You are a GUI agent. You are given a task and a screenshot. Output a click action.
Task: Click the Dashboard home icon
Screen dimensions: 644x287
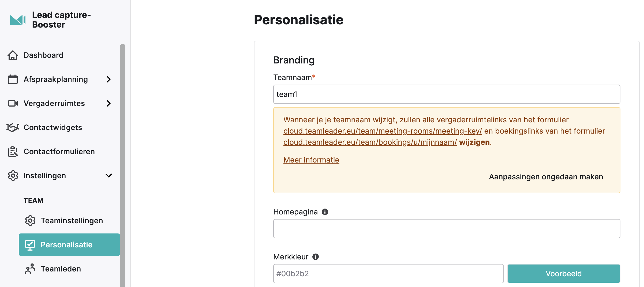[x=13, y=55]
